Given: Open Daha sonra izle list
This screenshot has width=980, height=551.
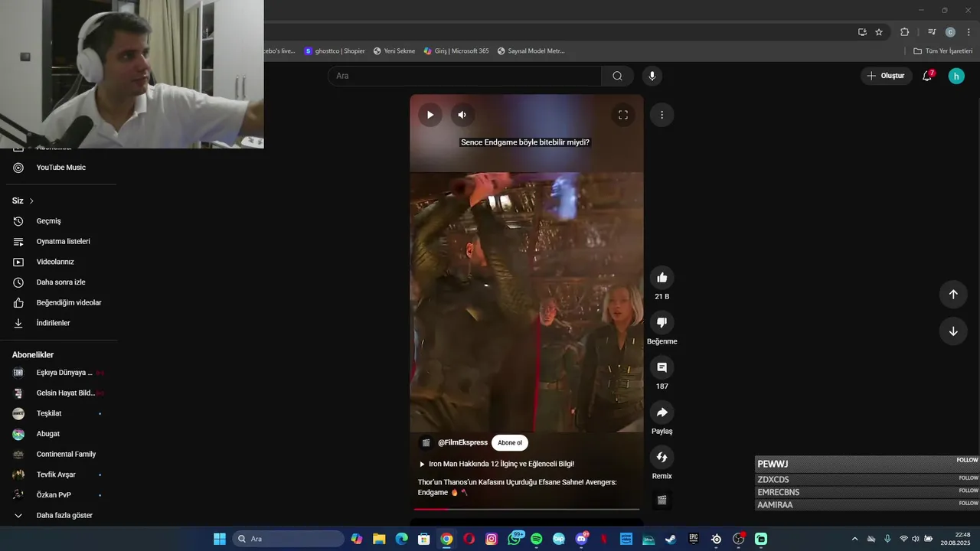Looking at the screenshot, I should click(x=61, y=282).
